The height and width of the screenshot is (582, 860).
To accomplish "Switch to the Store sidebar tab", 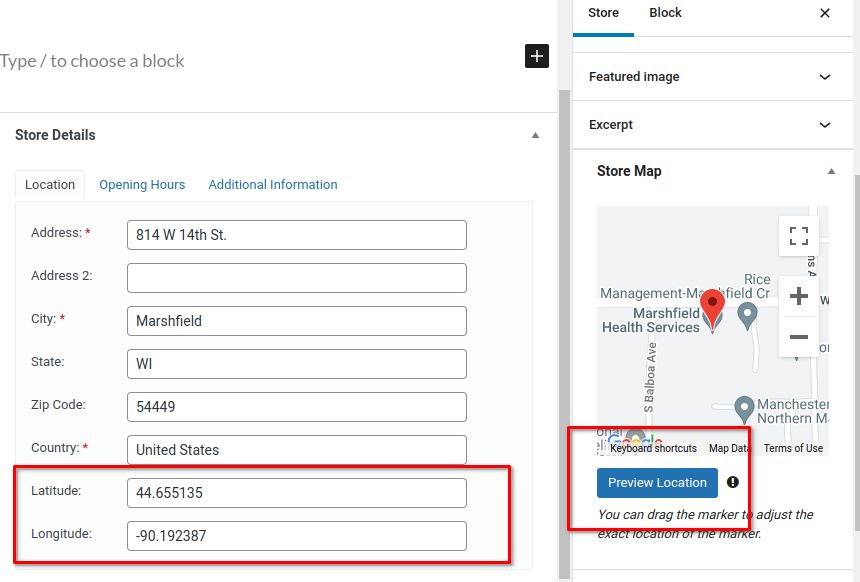I will [x=603, y=13].
